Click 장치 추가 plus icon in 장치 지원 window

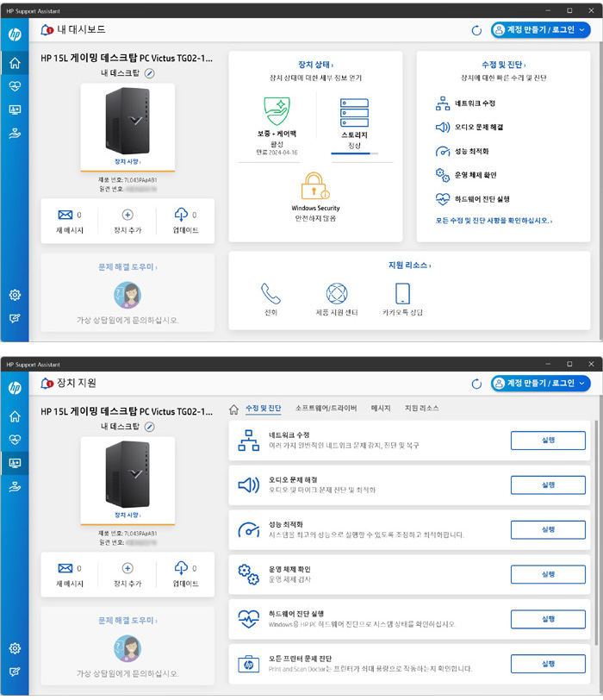pos(127,568)
